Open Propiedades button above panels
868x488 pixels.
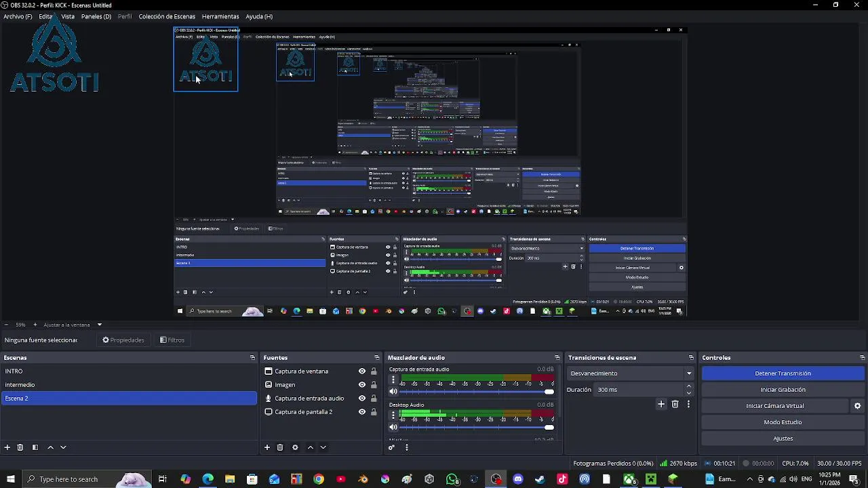pos(123,340)
